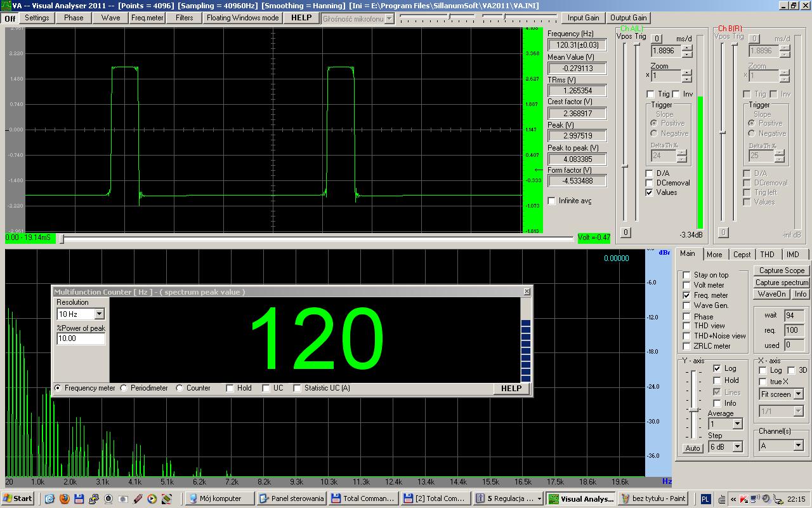Screen dimensions: 812x508
Task: Uncheck the Ch A Values checkbox
Action: point(649,192)
